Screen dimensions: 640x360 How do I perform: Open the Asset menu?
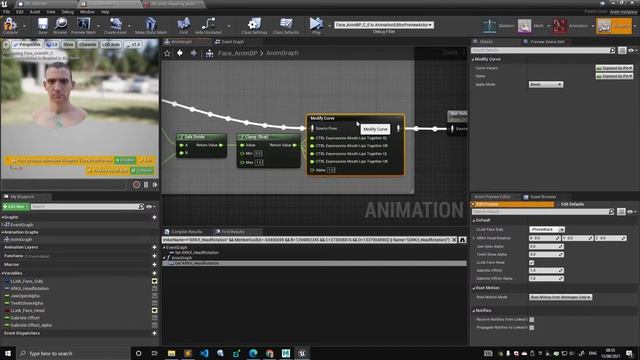tap(35, 12)
